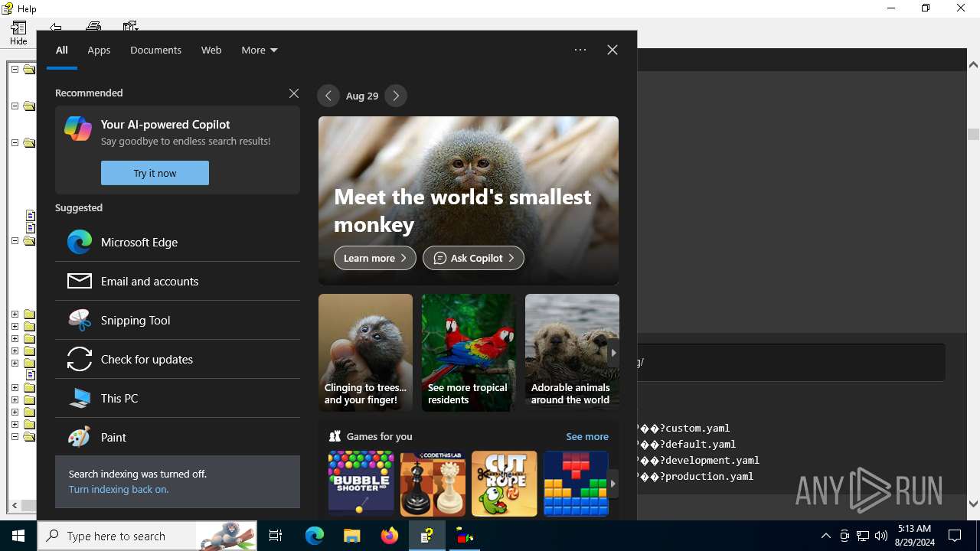This screenshot has width=980, height=551.
Task: Click the Help content scroll up arrow
Action: point(973,65)
